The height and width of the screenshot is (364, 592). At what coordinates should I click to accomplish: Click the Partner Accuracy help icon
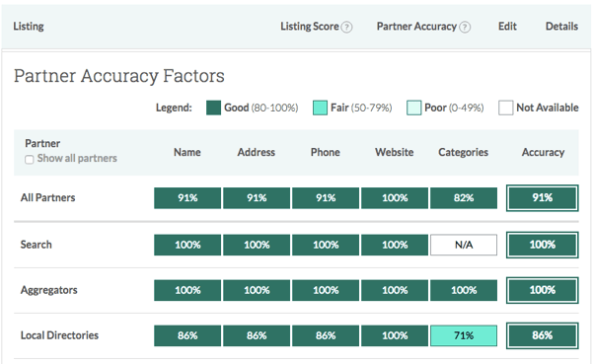point(465,28)
